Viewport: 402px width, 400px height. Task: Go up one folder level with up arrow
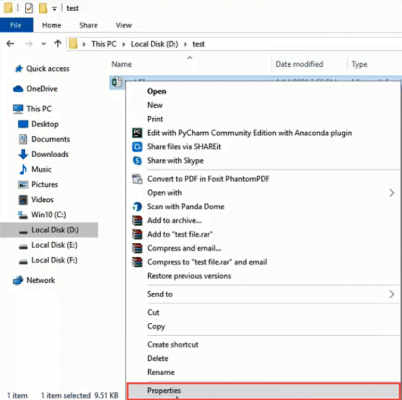58,44
